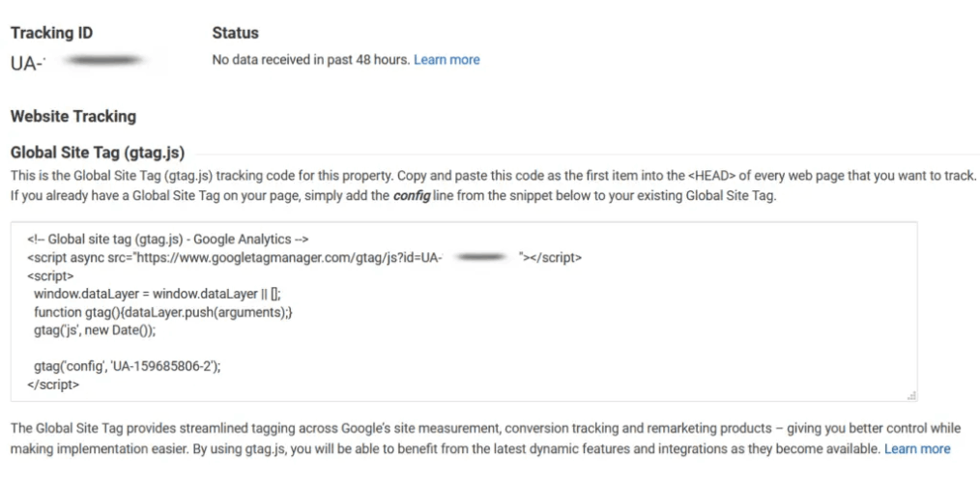Click the resize handle of the code box
The image size is (980, 483).
point(912,395)
